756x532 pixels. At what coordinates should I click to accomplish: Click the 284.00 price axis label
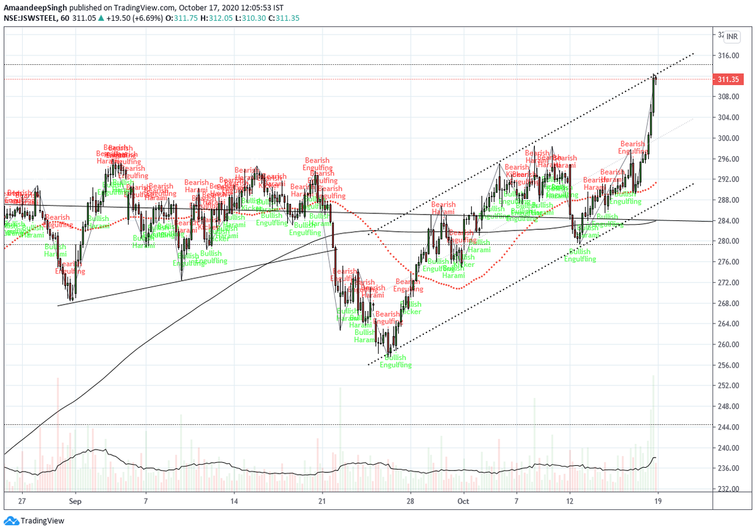point(728,221)
